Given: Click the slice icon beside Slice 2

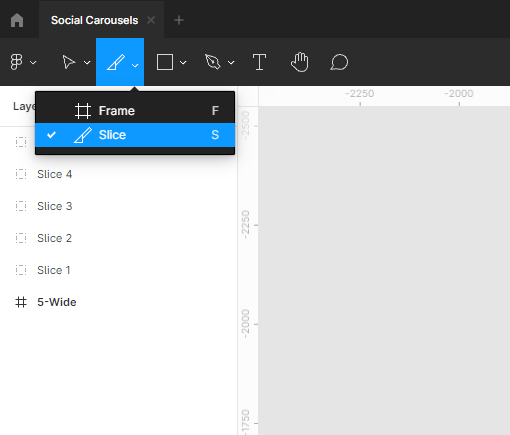Looking at the screenshot, I should (21, 238).
